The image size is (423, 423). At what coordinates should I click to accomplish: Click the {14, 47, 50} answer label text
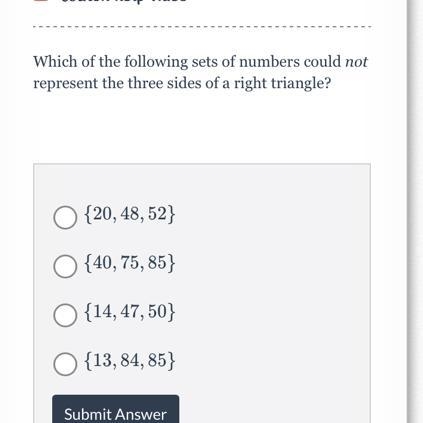pos(130,312)
